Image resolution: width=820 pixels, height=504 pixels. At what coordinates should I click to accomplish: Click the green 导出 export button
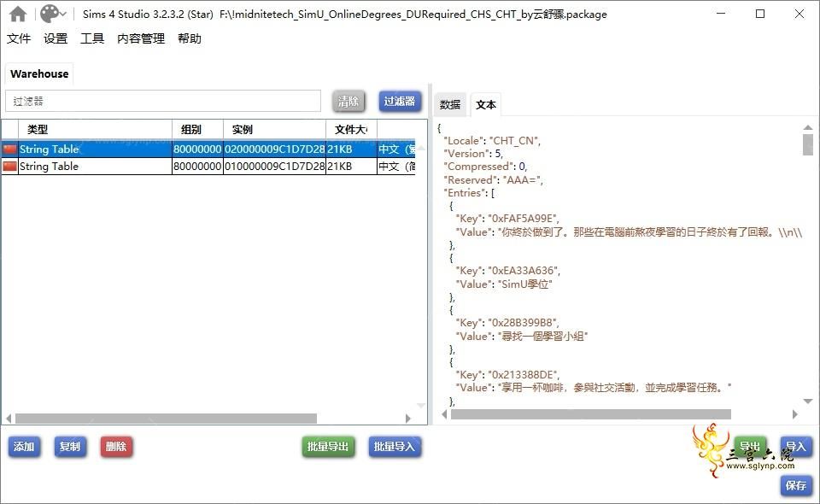[x=750, y=447]
